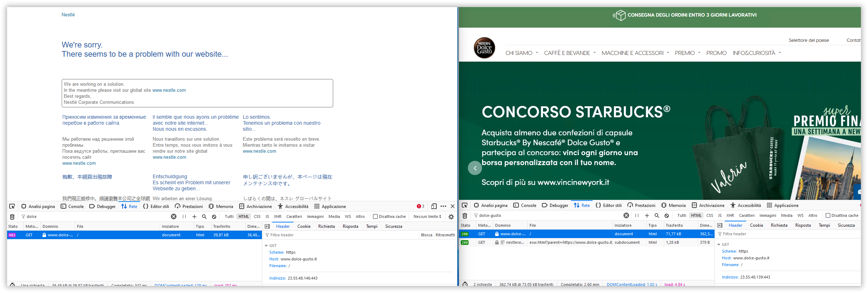
Task: Pause network recording in right window devtools
Action: coord(637,215)
